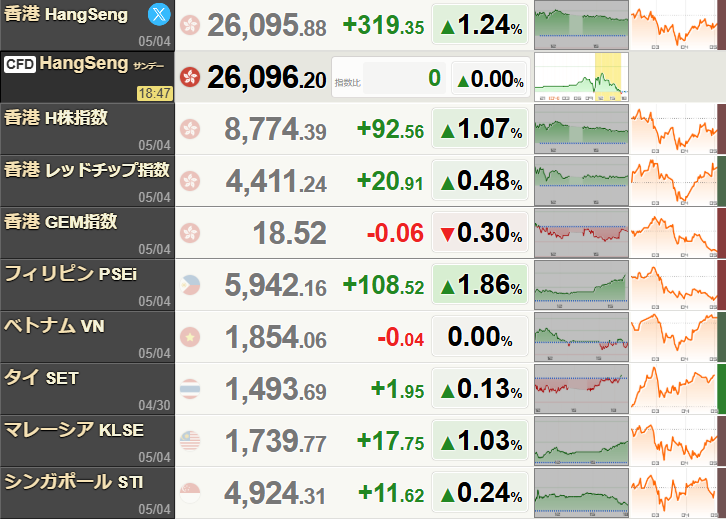This screenshot has height=519, width=726.
Task: Click the ▲0.24% change badge
Action: point(480,492)
